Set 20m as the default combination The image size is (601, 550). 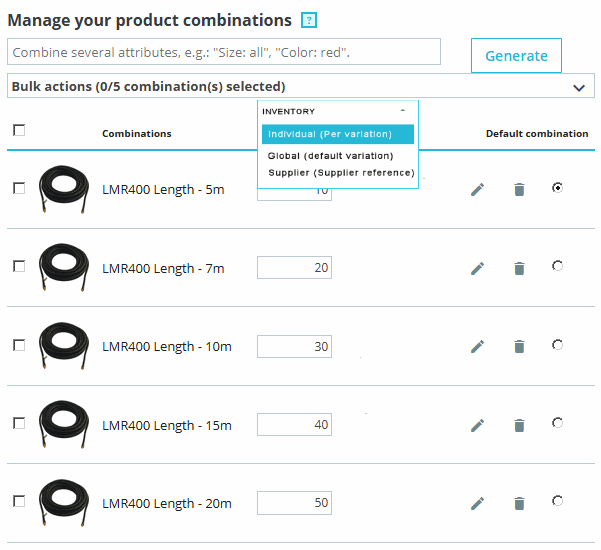coord(557,501)
